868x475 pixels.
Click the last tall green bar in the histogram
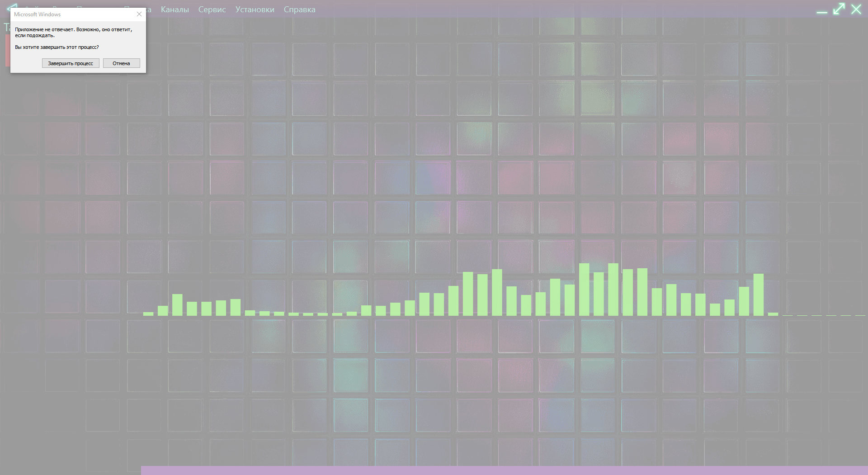(759, 294)
